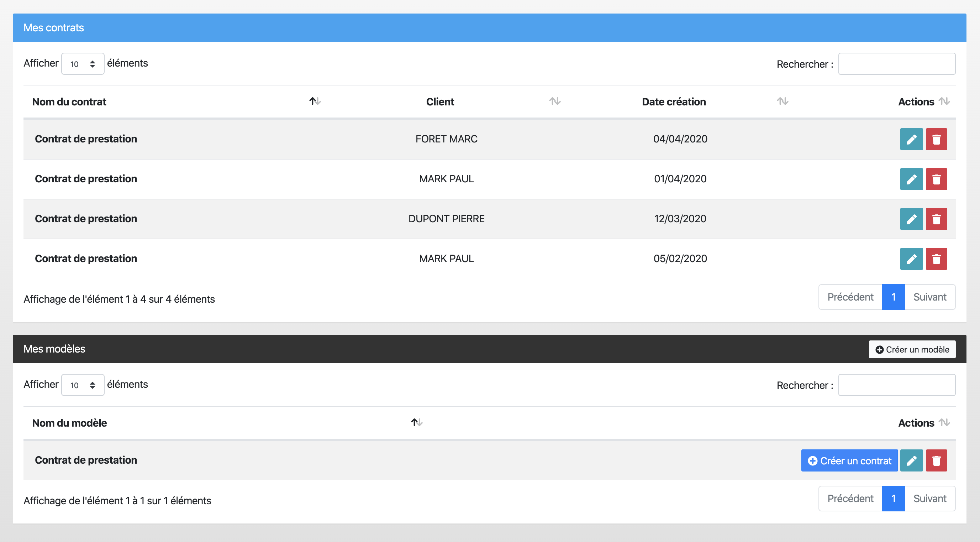The image size is (980, 542).
Task: Delete the contract dated 01/04/2020
Action: click(936, 179)
